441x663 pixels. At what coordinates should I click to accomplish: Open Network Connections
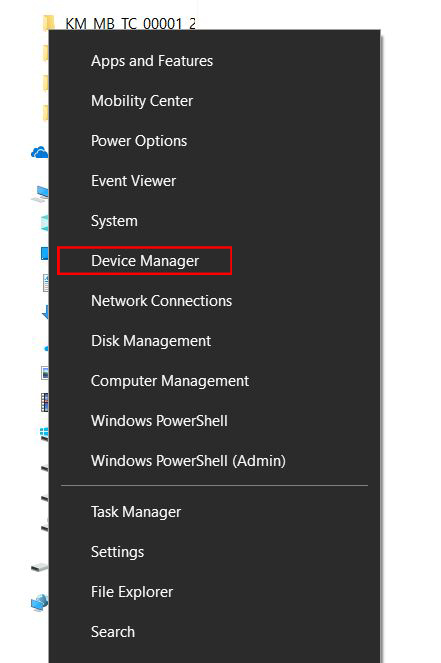tap(162, 301)
